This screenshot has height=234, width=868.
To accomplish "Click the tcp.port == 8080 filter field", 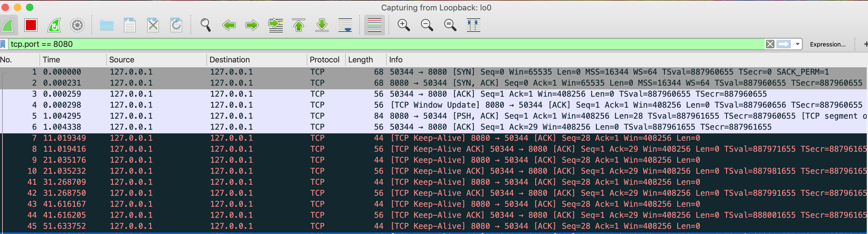I will 386,44.
